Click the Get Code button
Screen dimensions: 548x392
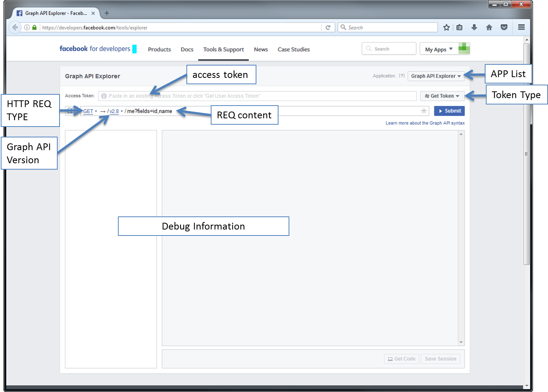402,359
